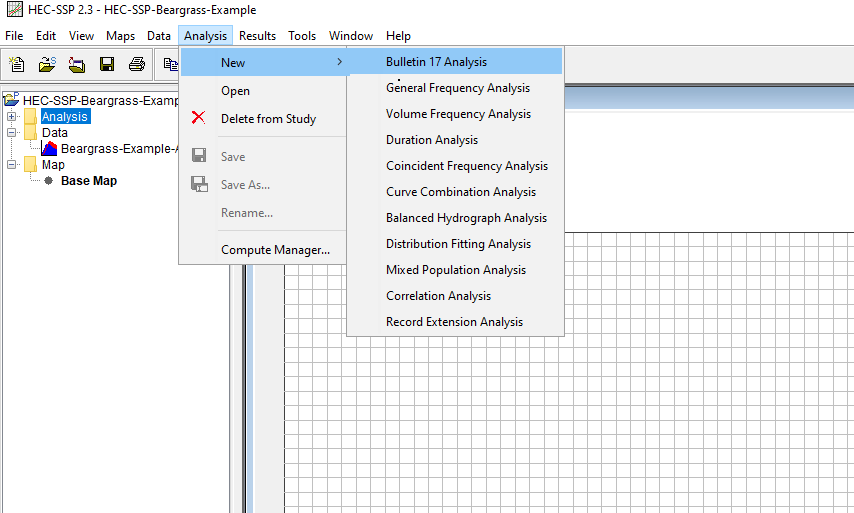854x513 pixels.
Task: Select Curve Combination Analysis
Action: [x=455, y=192]
